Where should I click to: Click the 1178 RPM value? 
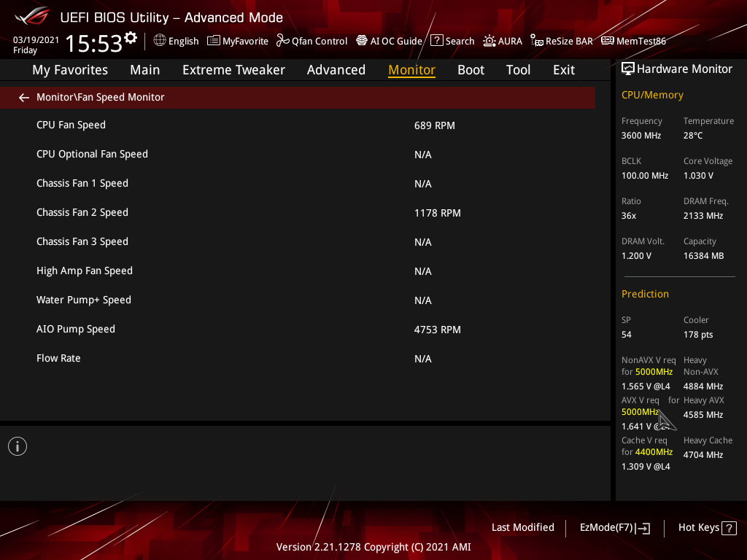pos(438,213)
